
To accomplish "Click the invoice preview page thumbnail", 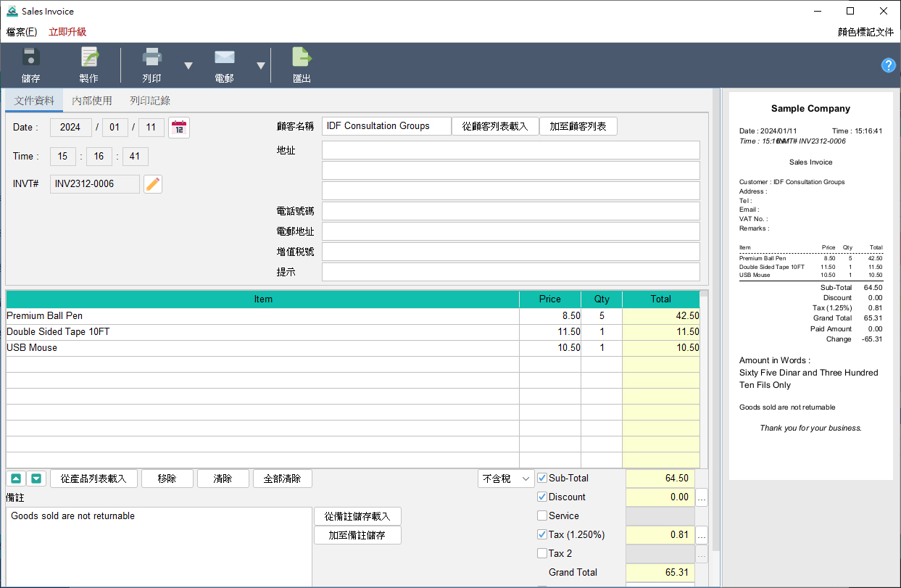I will [810, 286].
